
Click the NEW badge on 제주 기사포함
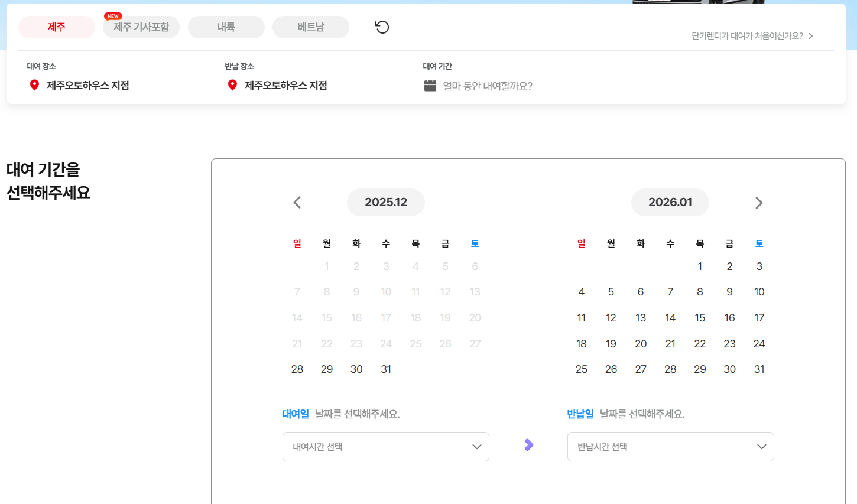(113, 16)
